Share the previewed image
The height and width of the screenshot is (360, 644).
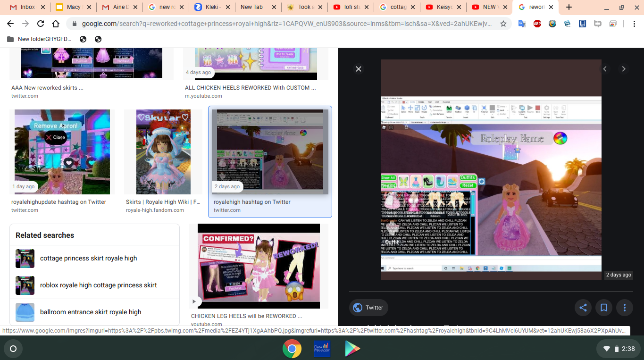point(583,308)
